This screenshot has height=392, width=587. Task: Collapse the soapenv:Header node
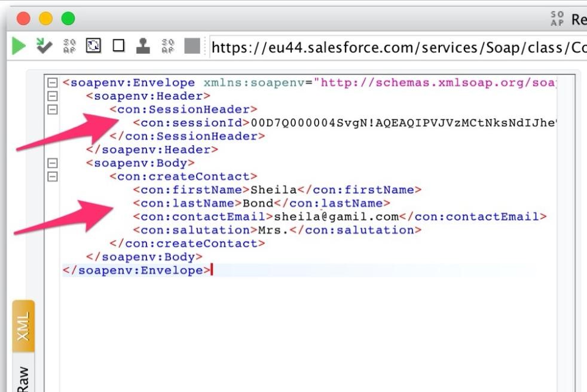click(53, 96)
